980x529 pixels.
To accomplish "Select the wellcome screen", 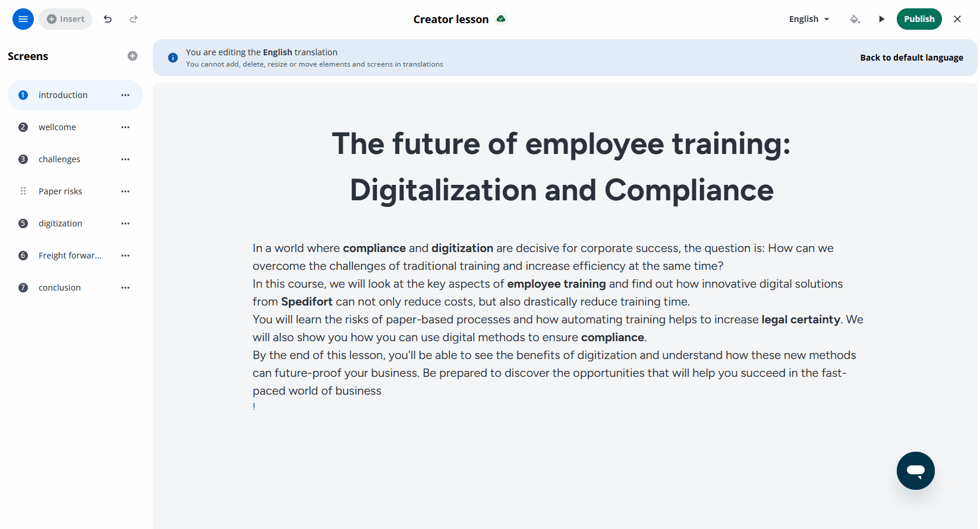I will [x=75, y=127].
